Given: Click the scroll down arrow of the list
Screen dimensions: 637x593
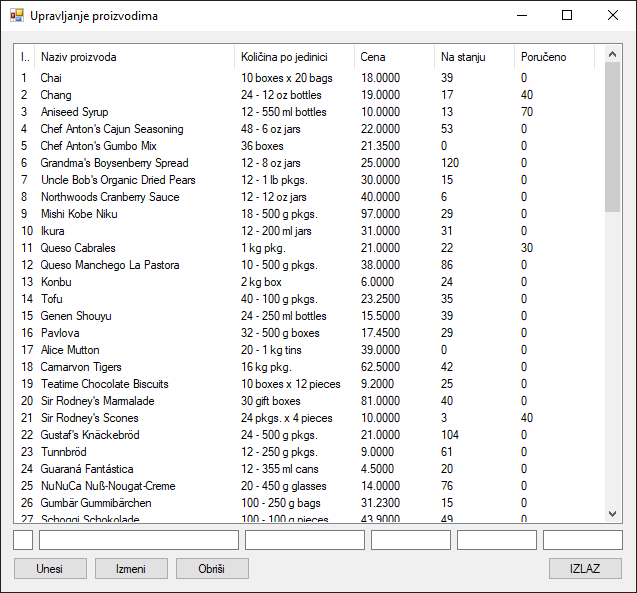Looking at the screenshot, I should point(613,514).
